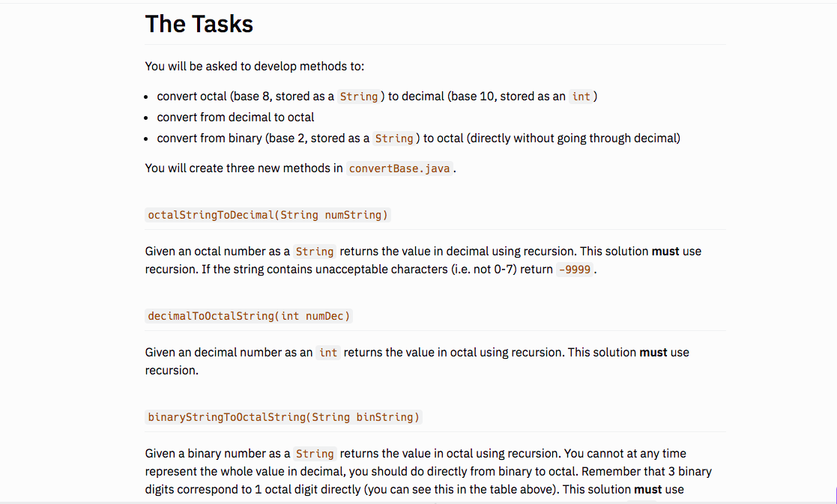Select the int span under decimalToOctalString
This screenshot has height=504, width=837.
328,352
